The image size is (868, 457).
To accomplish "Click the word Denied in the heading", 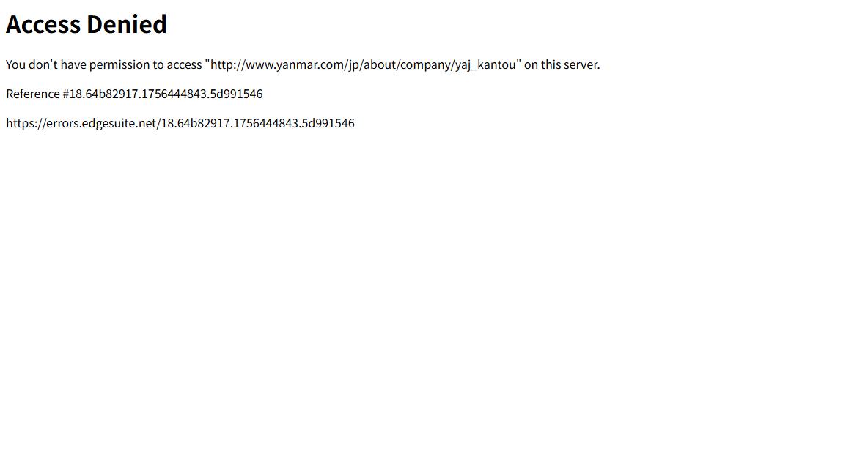I will click(x=127, y=24).
